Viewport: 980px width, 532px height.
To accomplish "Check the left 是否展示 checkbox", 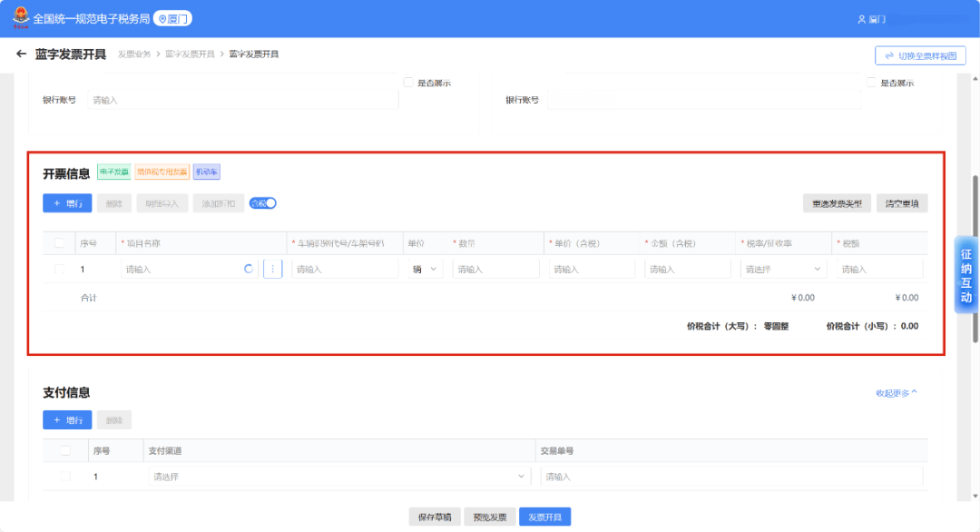I will (408, 83).
